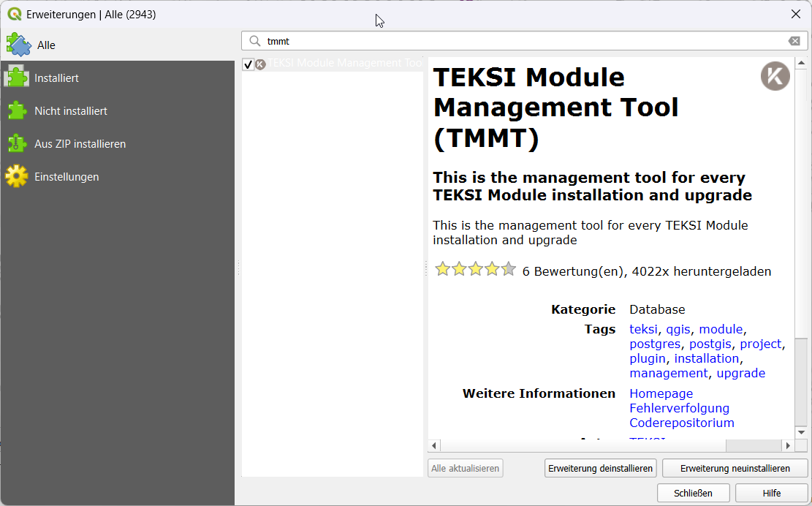
Task: Click the upgrade tag link
Action: pos(740,373)
